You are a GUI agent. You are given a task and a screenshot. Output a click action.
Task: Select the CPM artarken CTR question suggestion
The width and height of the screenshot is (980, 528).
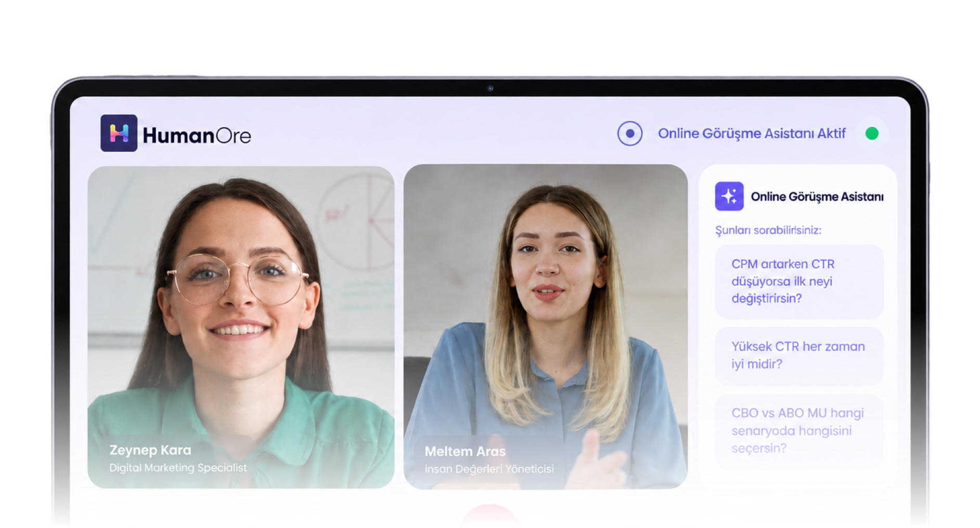coord(799,281)
